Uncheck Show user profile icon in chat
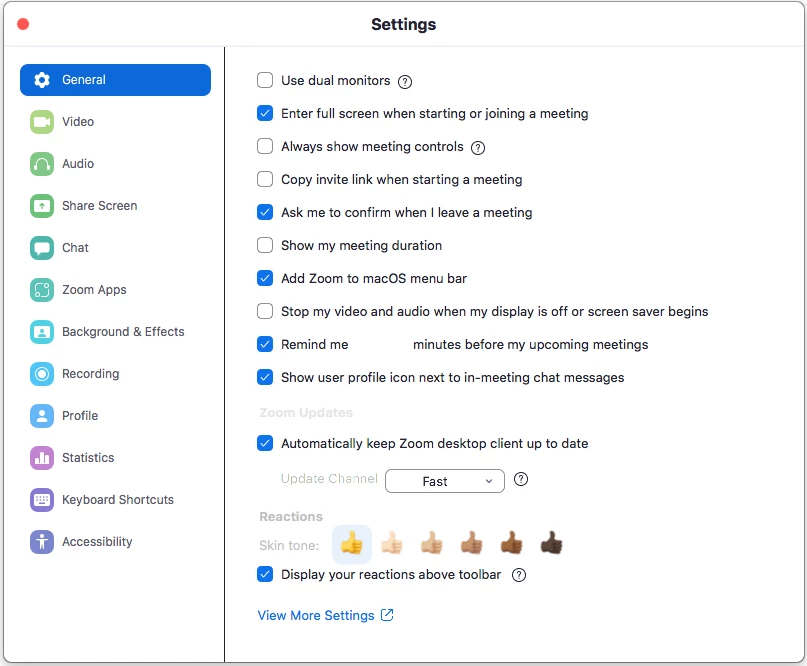This screenshot has height=666, width=807. click(265, 377)
